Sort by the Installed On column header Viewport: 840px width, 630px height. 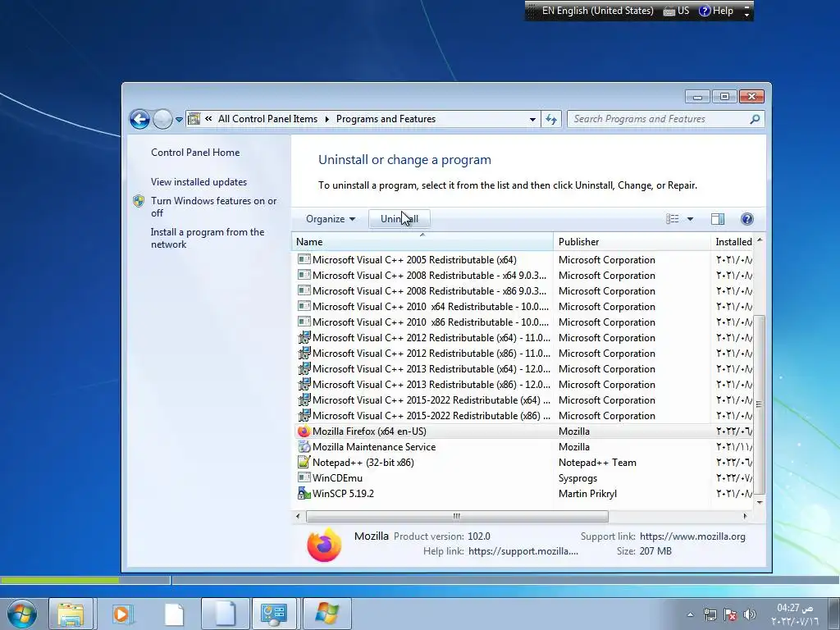(733, 242)
